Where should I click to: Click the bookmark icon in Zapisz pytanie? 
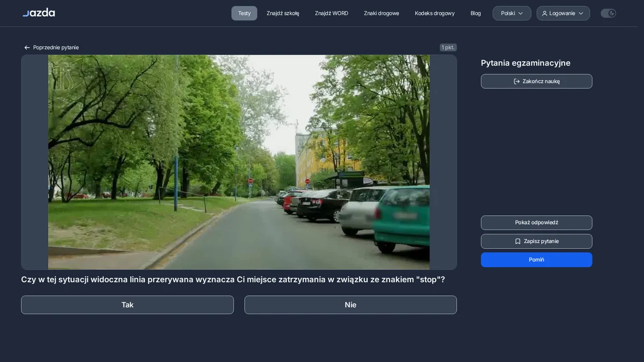[x=518, y=241]
